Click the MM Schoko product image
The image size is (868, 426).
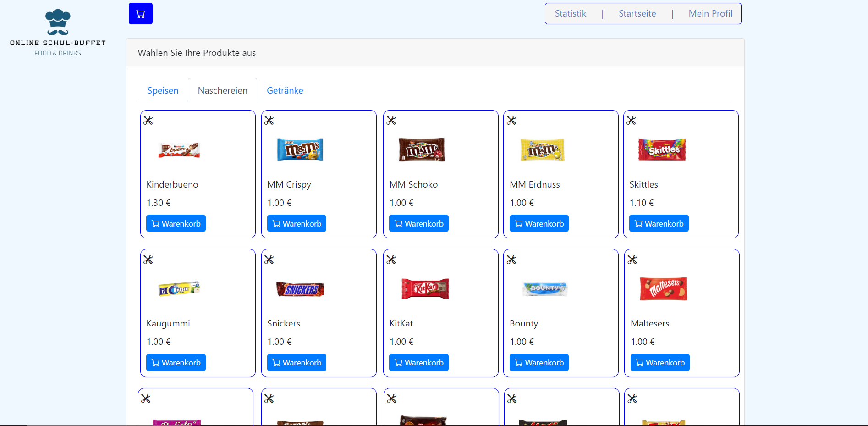[x=422, y=150]
